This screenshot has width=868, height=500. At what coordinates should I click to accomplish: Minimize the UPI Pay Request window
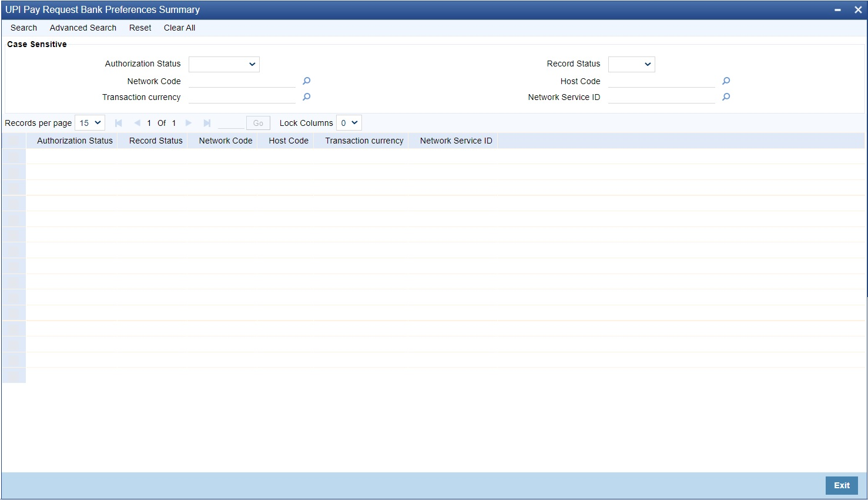tap(837, 10)
